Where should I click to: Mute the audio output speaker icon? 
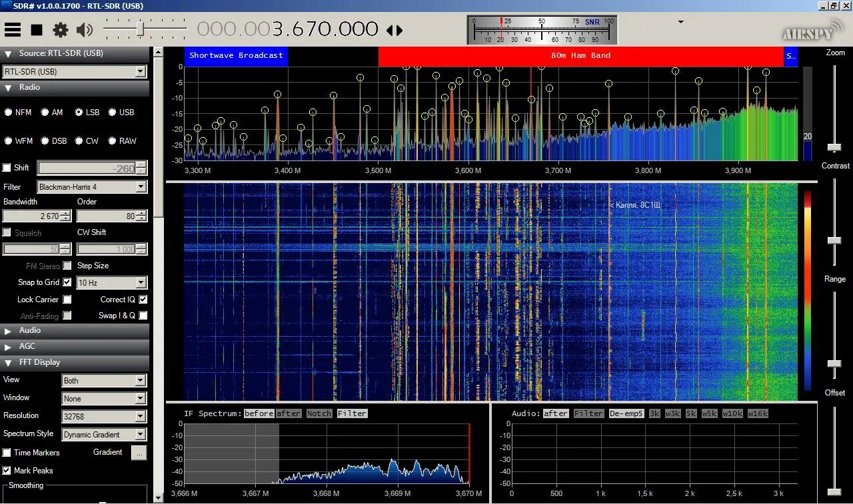point(83,29)
